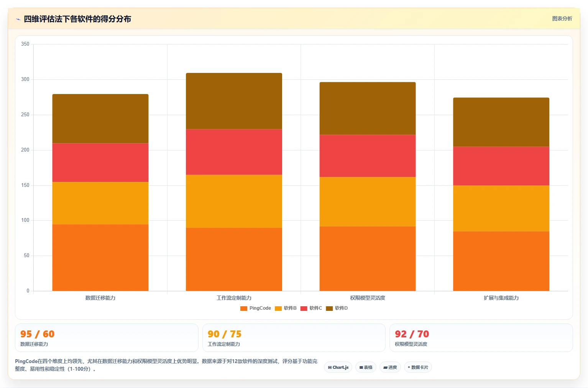Click the 软件D segment of the 权限模型灵活度 bar
The image size is (588, 388).
pos(368,108)
